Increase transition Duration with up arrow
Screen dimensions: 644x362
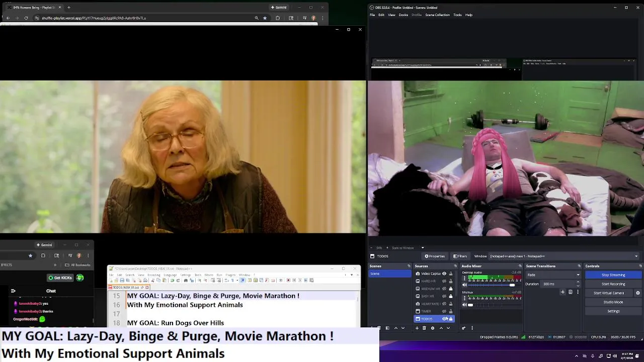click(578, 283)
